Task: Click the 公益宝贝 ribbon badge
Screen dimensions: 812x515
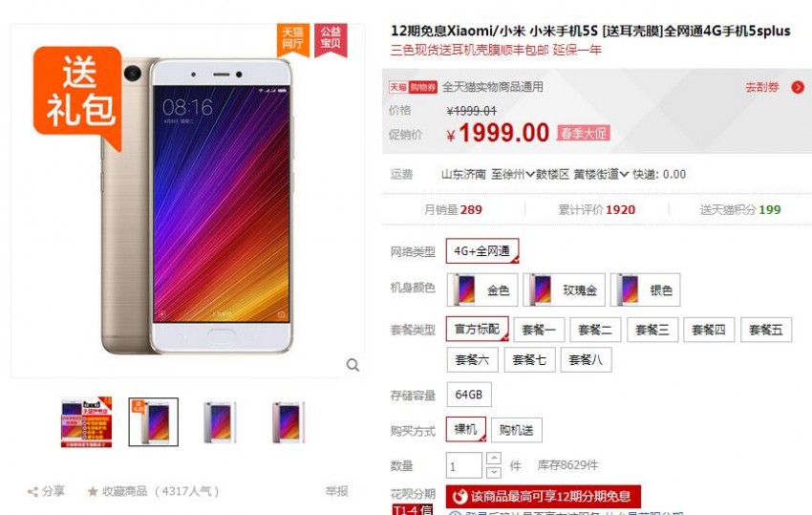Action: [x=331, y=39]
